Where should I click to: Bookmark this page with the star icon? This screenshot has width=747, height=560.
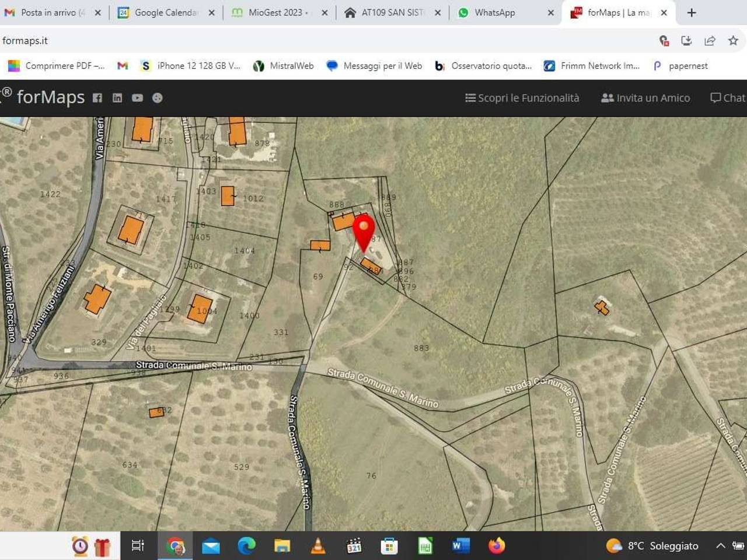coord(733,40)
